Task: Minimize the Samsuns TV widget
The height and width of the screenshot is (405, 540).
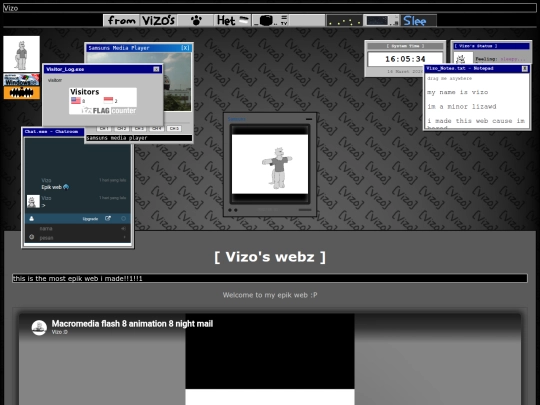Action: [309, 119]
